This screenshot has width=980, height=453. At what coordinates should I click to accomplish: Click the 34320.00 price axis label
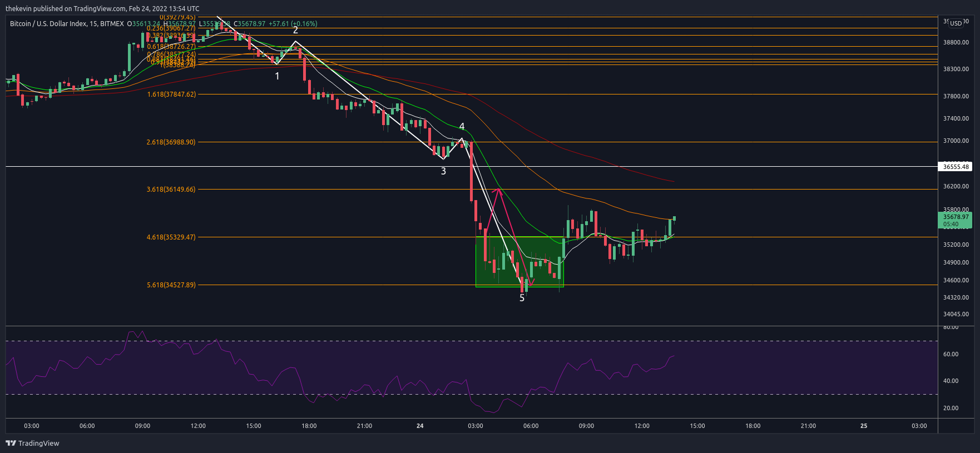tap(956, 297)
